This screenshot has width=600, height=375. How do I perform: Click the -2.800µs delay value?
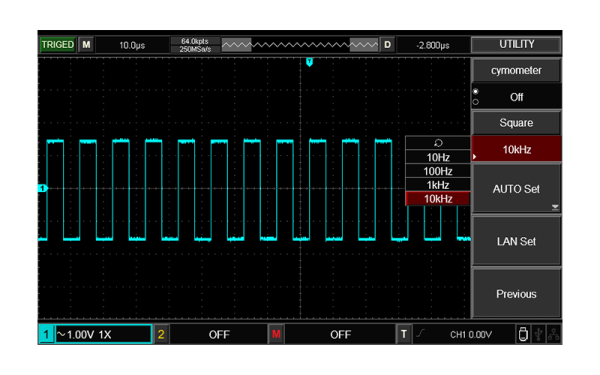tap(433, 45)
